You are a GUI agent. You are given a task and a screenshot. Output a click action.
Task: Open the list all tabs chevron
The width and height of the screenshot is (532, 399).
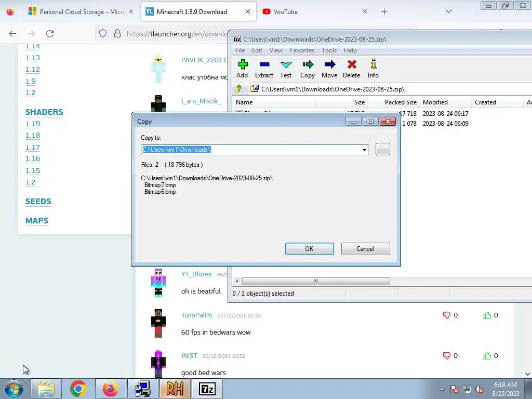pos(448,11)
